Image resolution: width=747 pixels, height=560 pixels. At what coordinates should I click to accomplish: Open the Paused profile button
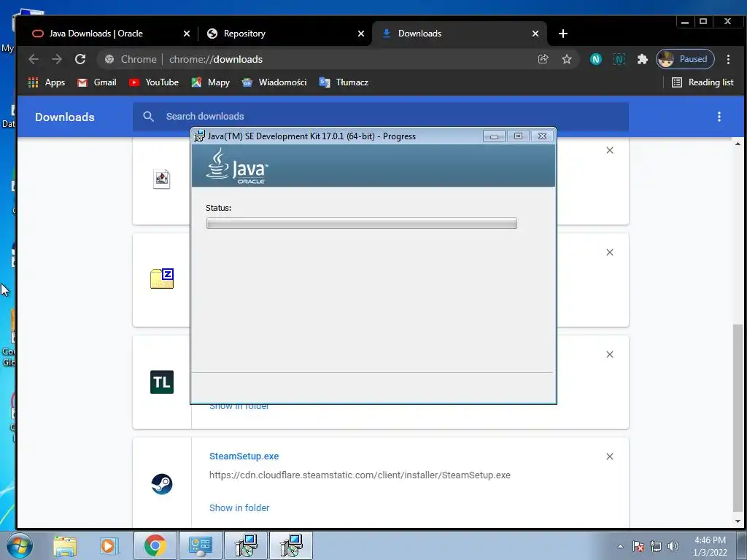(x=685, y=59)
